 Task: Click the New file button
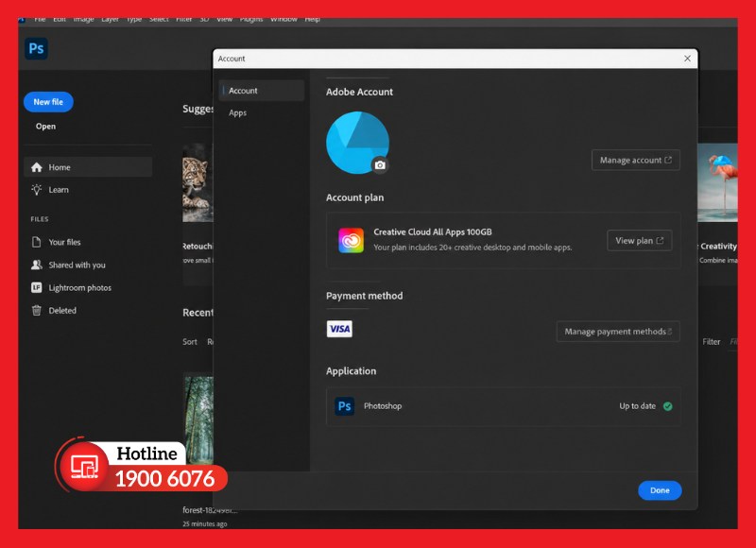tap(48, 102)
